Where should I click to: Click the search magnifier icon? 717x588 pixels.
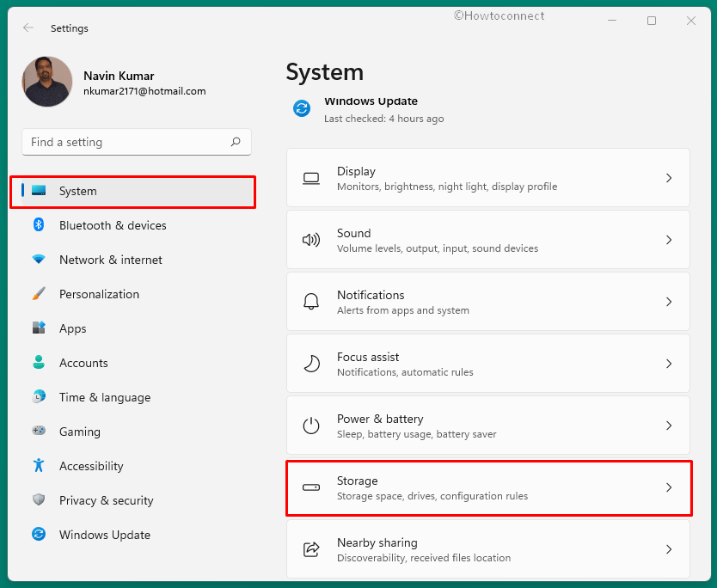point(236,142)
